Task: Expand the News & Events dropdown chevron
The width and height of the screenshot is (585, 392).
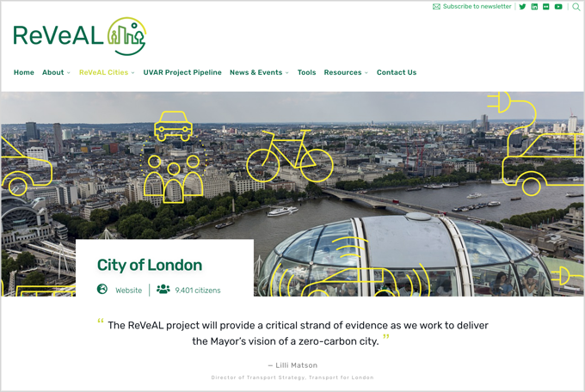Action: [x=286, y=73]
